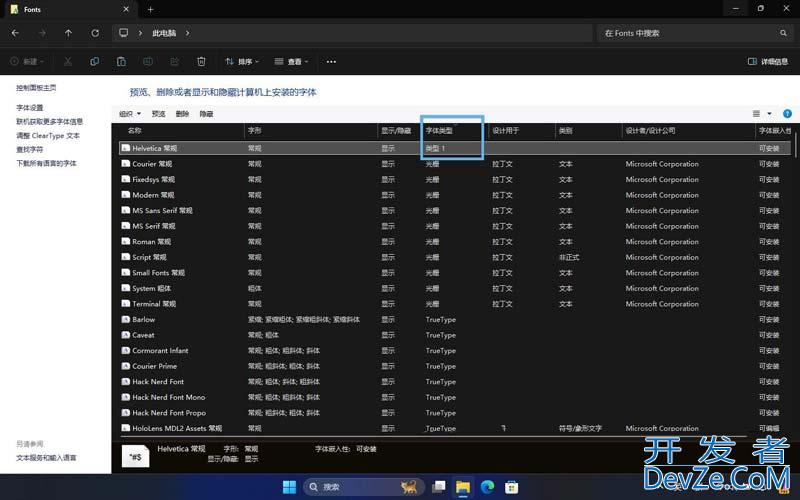Click the search magnifier in Fonts search box
The image size is (800, 500).
(783, 33)
